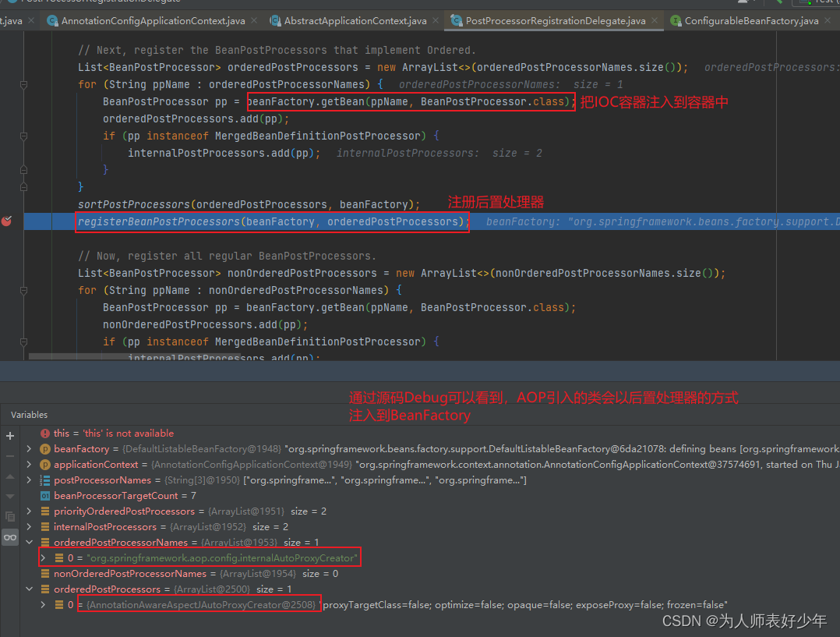Click the move watch up arrow
Screen dimensions: 840x637
click(9, 476)
